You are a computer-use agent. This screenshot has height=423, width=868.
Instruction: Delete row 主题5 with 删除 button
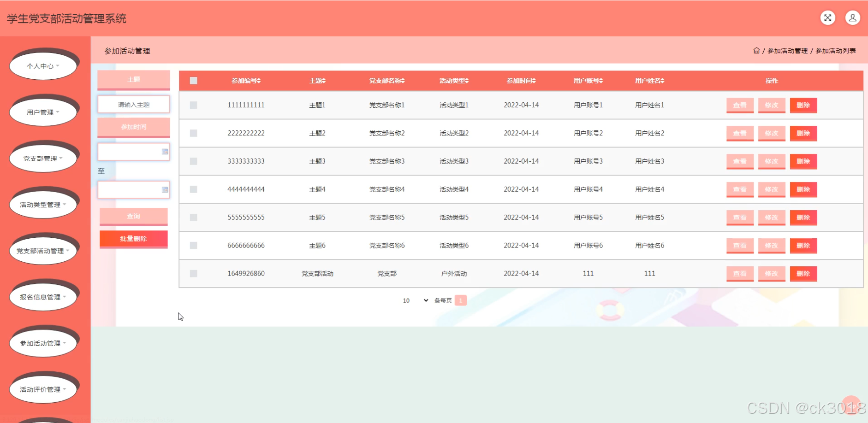(x=803, y=217)
